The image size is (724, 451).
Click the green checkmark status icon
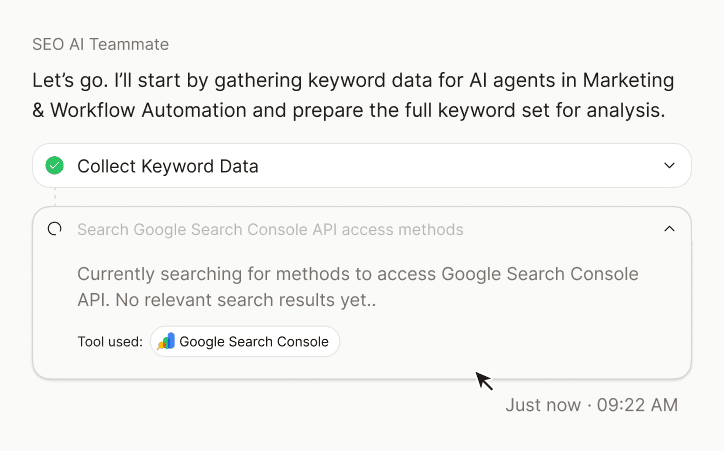click(55, 166)
